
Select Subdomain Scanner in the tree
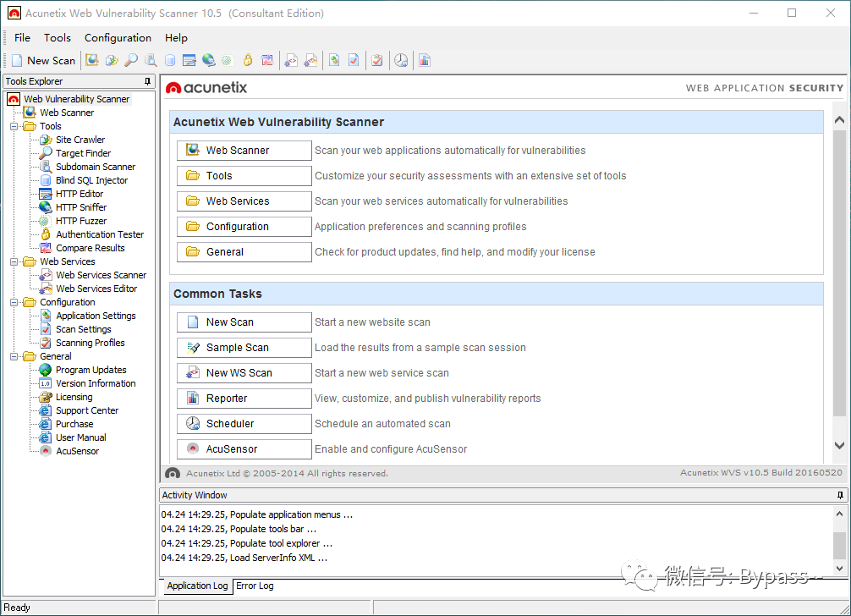click(x=96, y=167)
